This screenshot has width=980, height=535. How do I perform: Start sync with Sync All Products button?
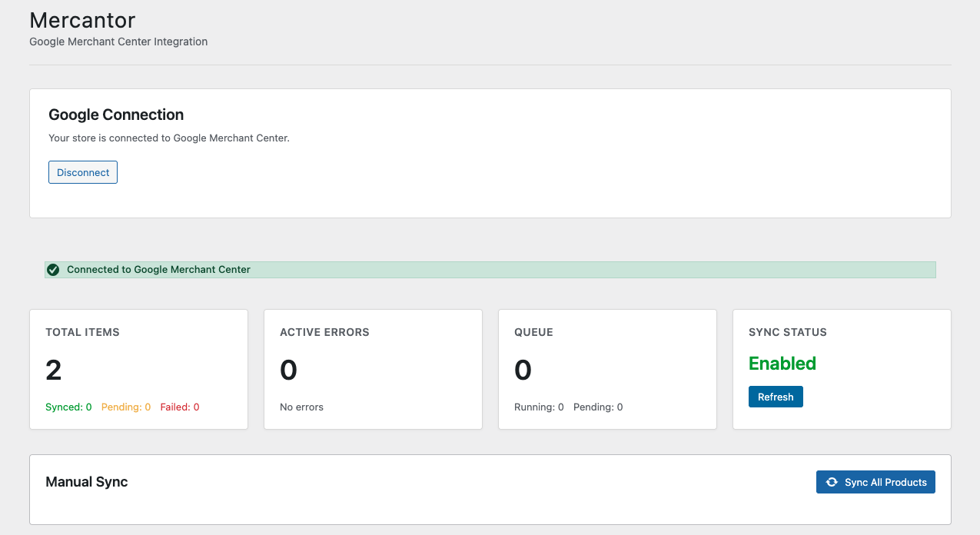[875, 482]
